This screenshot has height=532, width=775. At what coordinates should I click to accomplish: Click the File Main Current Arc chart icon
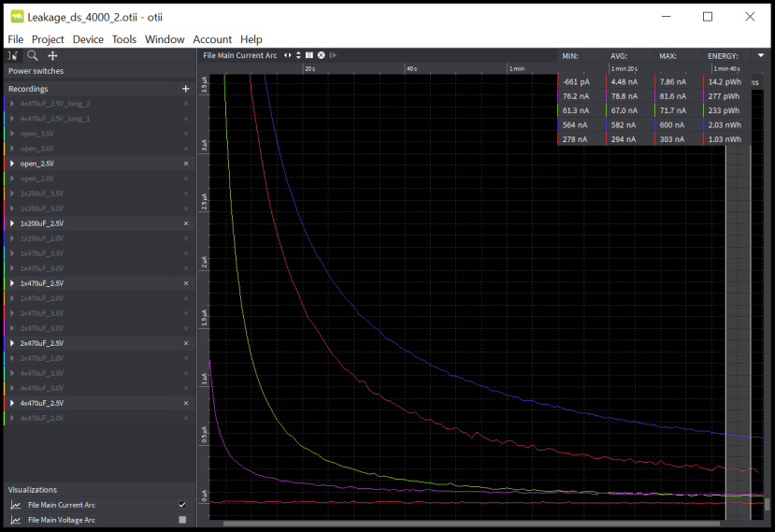click(x=16, y=505)
